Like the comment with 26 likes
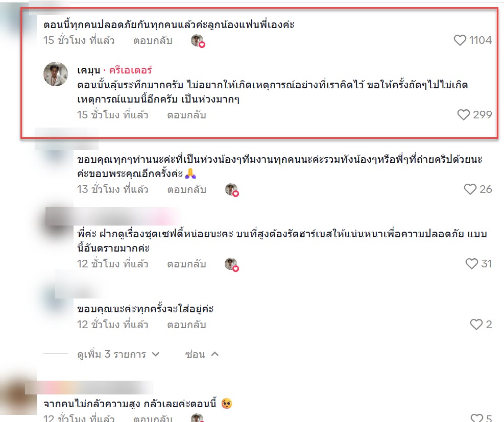The height and width of the screenshot is (422, 504). [470, 189]
